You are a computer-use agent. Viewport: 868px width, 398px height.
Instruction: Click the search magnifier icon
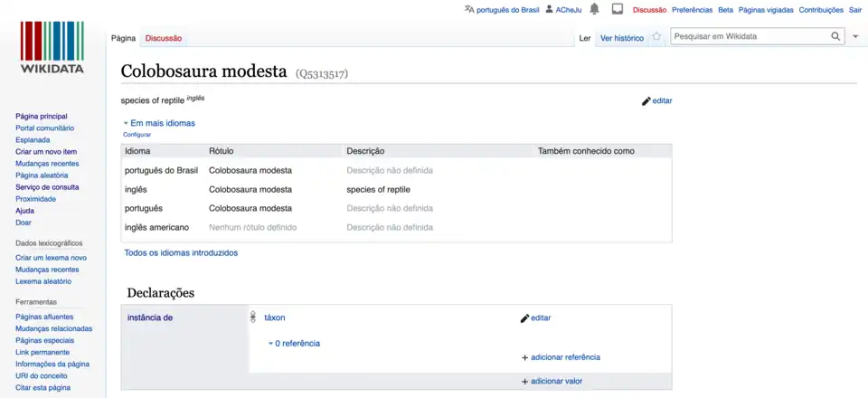836,36
